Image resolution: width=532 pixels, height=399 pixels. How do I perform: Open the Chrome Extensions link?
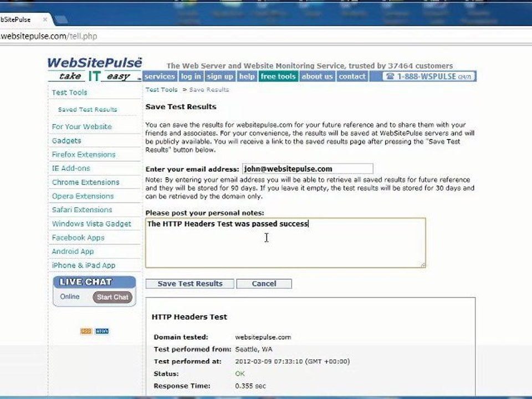point(86,182)
